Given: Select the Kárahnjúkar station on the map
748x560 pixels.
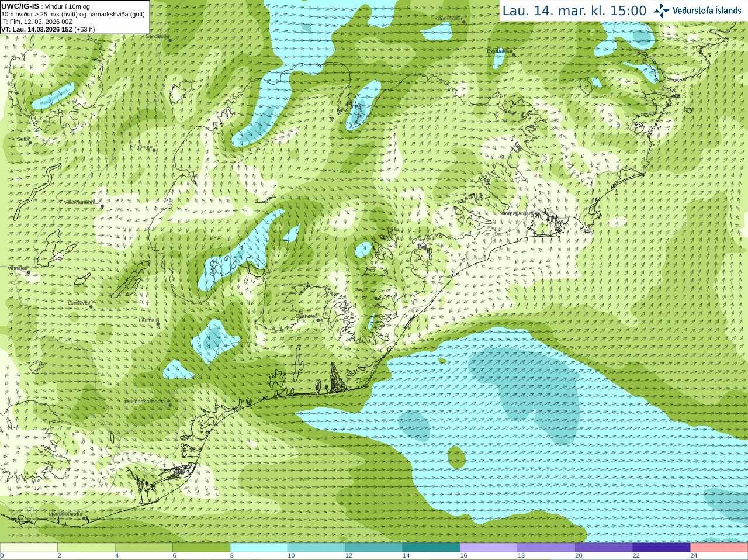Looking at the screenshot, I should (x=465, y=22).
